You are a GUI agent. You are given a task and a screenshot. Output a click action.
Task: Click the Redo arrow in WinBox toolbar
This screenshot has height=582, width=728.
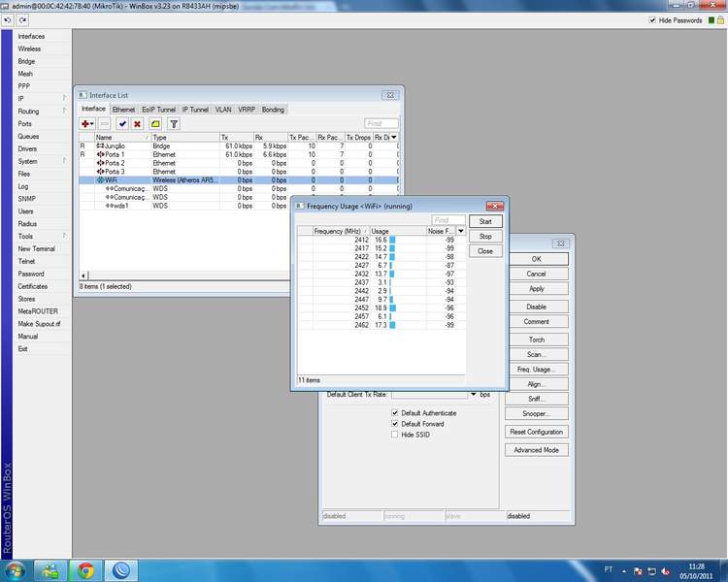tap(21, 20)
